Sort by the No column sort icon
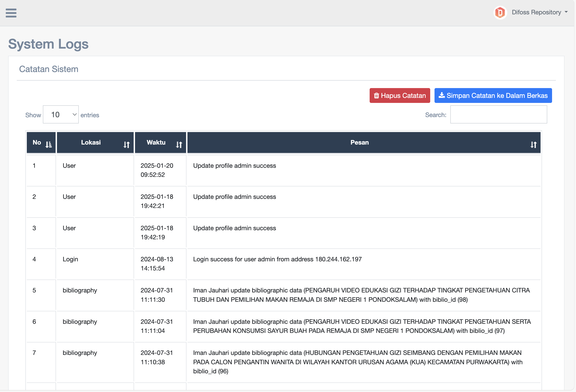 point(49,145)
